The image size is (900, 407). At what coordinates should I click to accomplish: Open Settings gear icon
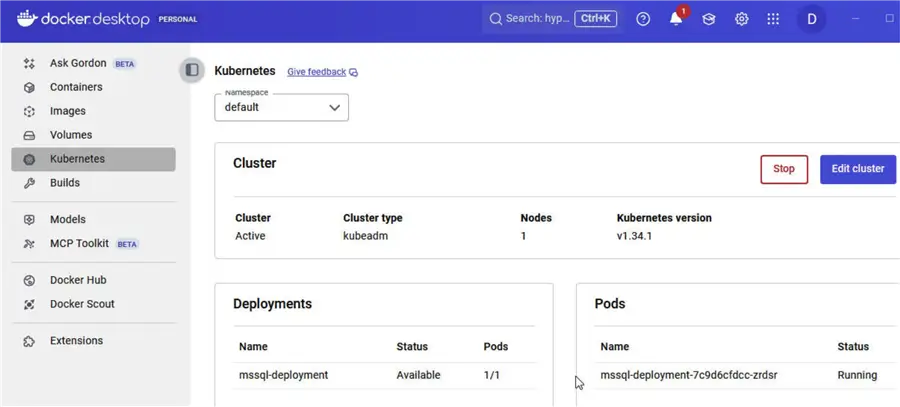[742, 19]
